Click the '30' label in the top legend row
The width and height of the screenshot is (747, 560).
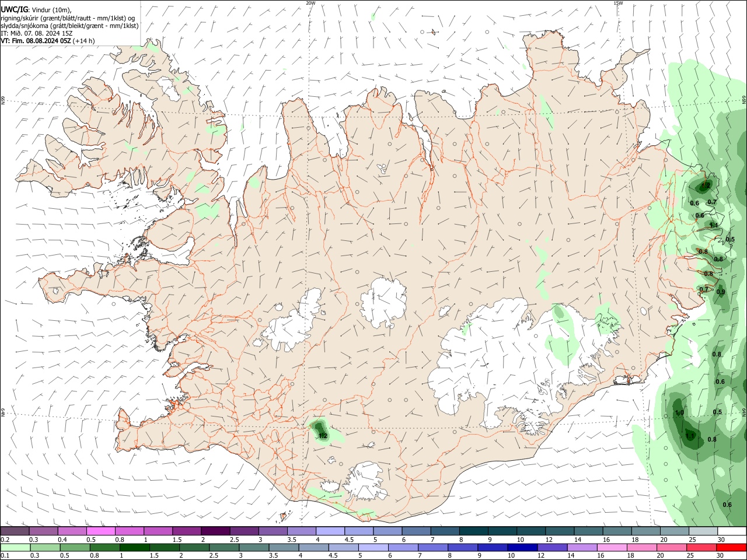pos(721,540)
